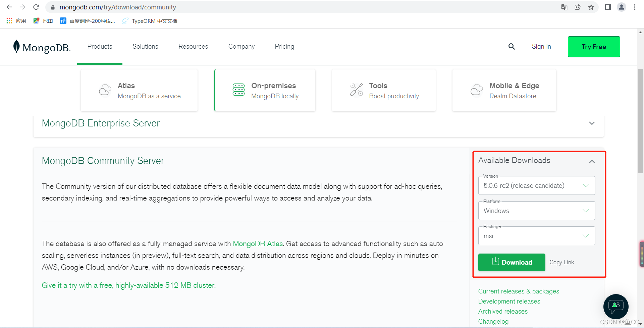Open the Company menu
The image size is (644, 328).
coord(241,47)
